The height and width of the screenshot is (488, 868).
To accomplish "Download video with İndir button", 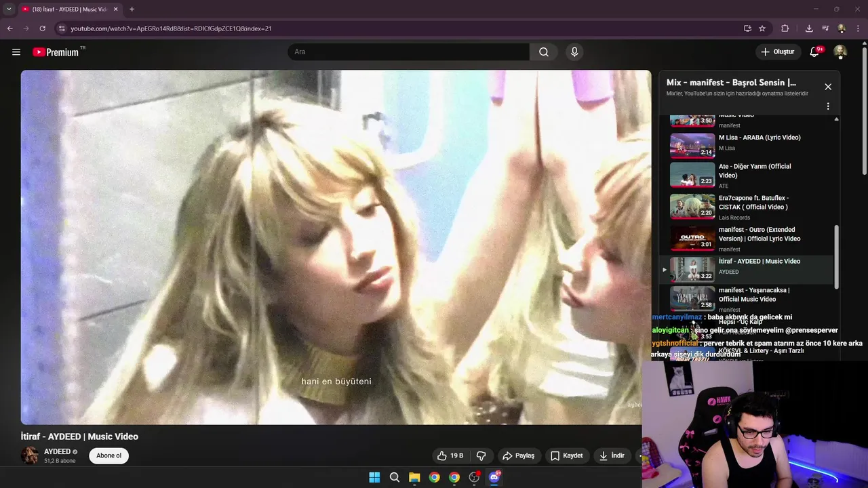I will (612, 455).
